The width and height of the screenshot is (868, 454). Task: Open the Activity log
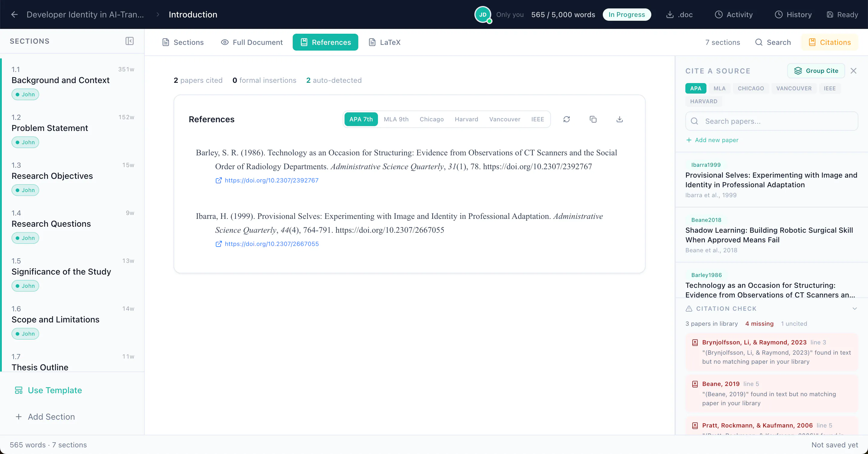[x=734, y=14]
